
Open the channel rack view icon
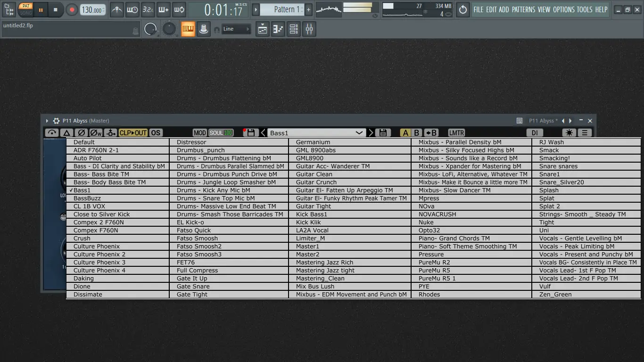[x=294, y=29]
